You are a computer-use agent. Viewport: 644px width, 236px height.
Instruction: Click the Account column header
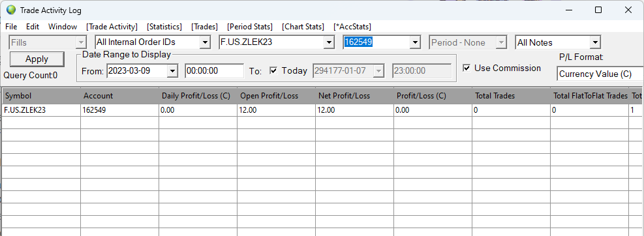coord(120,96)
